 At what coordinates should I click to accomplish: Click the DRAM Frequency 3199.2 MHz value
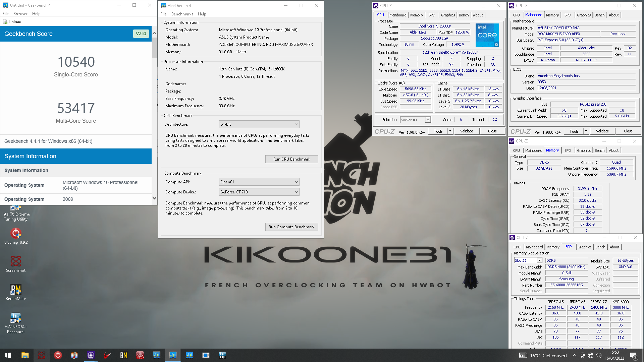point(587,189)
